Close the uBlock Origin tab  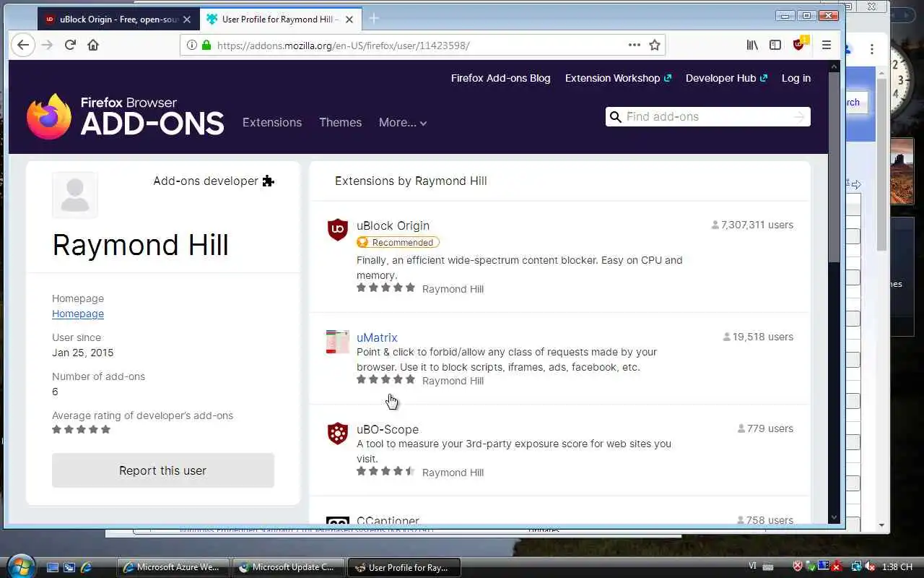[186, 20]
